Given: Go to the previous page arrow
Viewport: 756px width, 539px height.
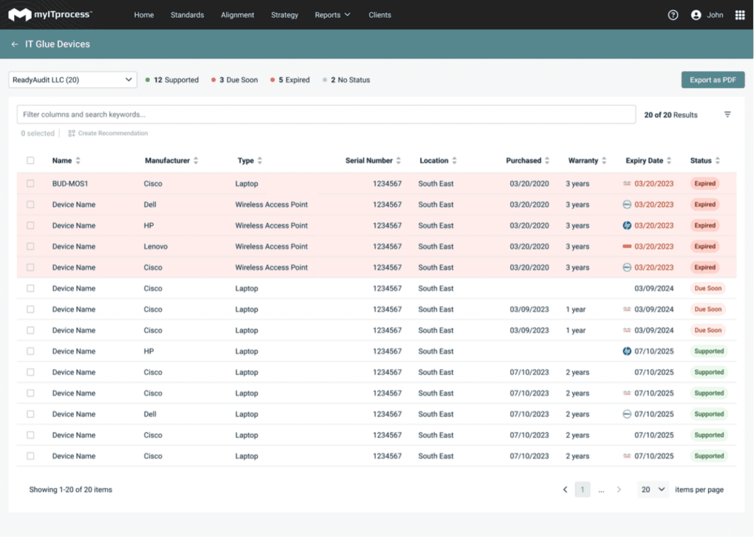Looking at the screenshot, I should (565, 490).
